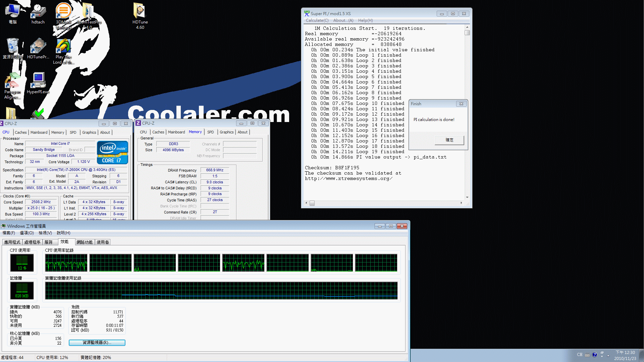Select CPU tab in right CPU-Z window
Image resolution: width=644 pixels, height=362 pixels.
point(144,132)
